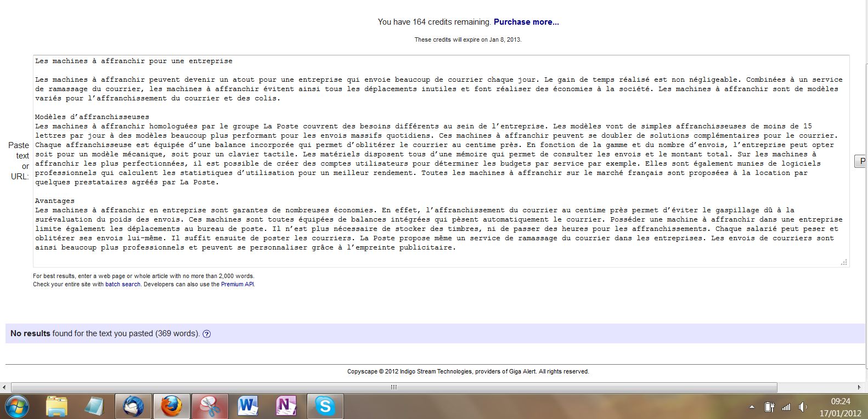Open Skype from the taskbar
868x419 pixels.
325,406
